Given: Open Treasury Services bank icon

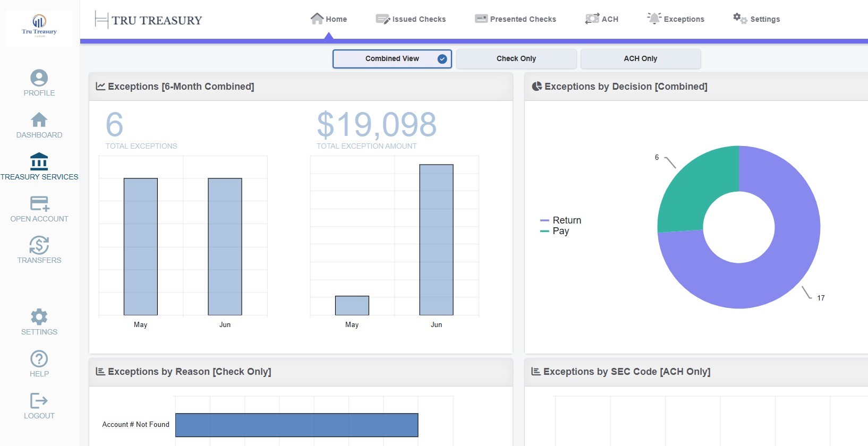Looking at the screenshot, I should tap(39, 161).
